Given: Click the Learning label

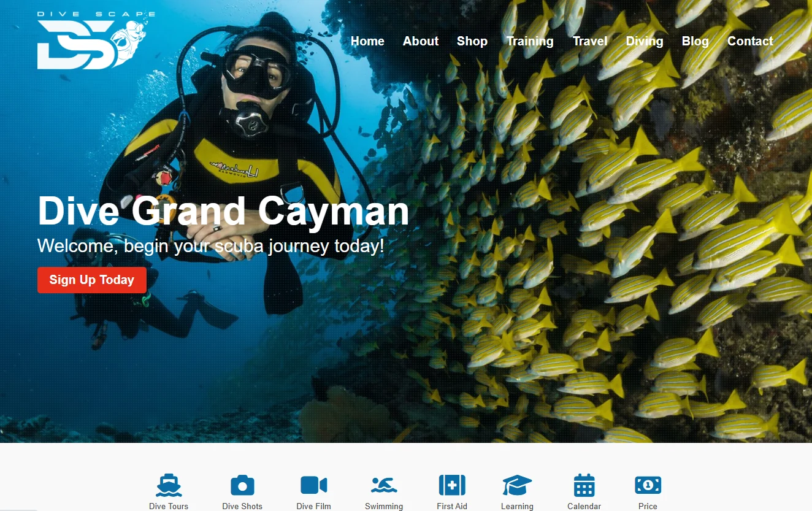Looking at the screenshot, I should [517, 506].
